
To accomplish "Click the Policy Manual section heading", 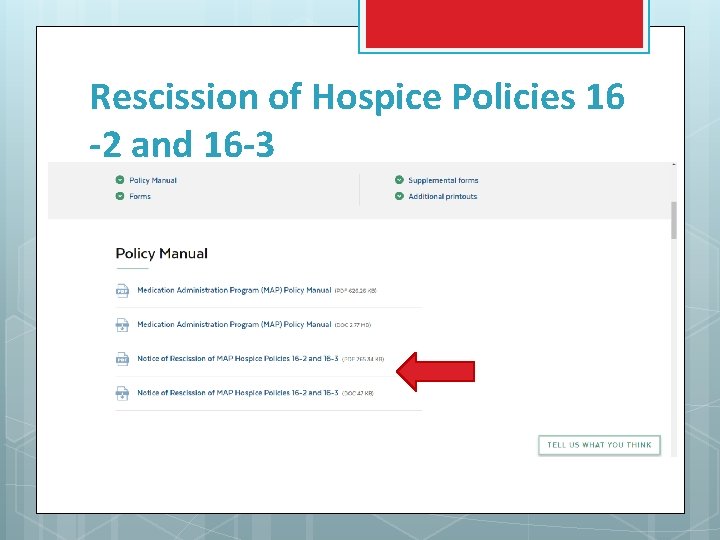I will coord(162,253).
